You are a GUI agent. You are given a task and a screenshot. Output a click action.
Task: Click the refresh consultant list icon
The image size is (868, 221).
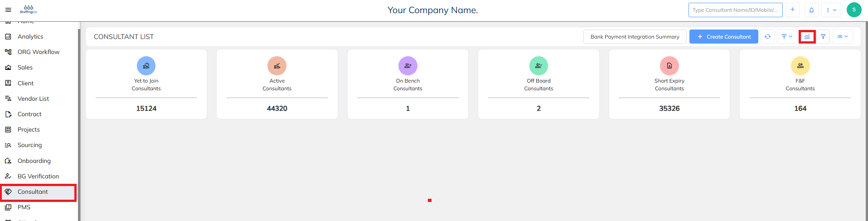(x=767, y=37)
